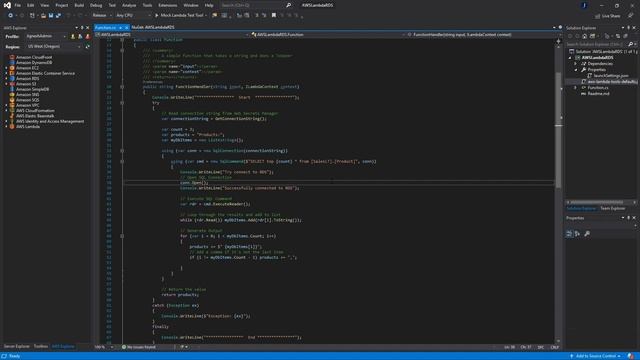Expand Dependencies node in Solution Explorer
640x360 pixels.
(x=576, y=64)
